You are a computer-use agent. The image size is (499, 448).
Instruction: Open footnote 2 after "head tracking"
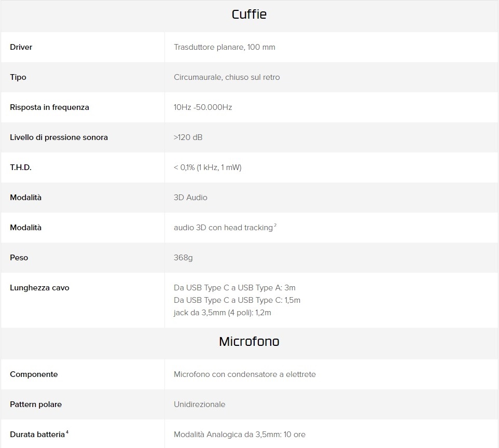(x=275, y=226)
